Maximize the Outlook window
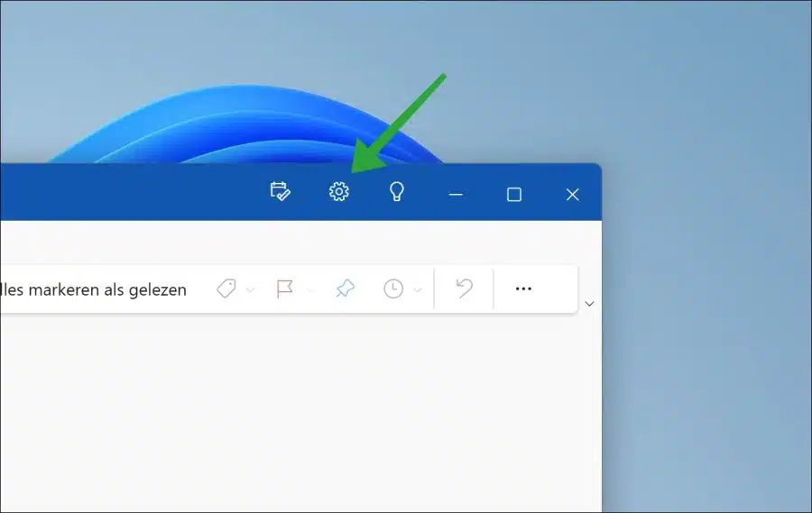 pyautogui.click(x=514, y=195)
